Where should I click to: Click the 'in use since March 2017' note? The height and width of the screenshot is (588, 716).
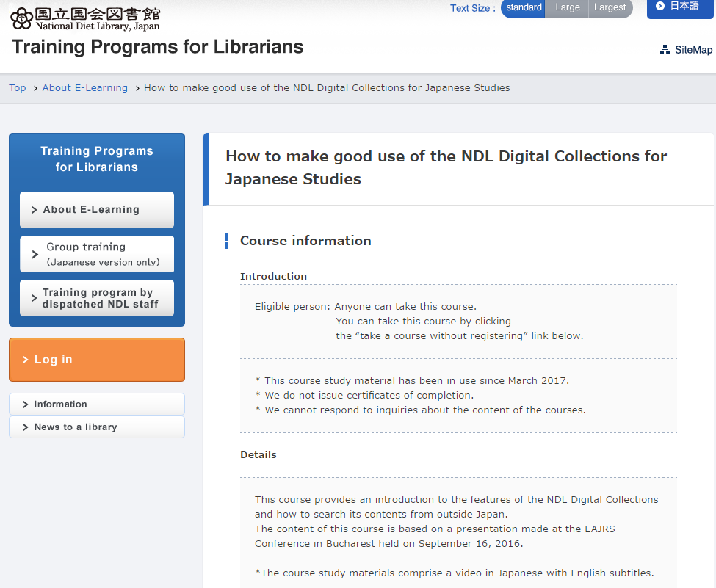412,381
